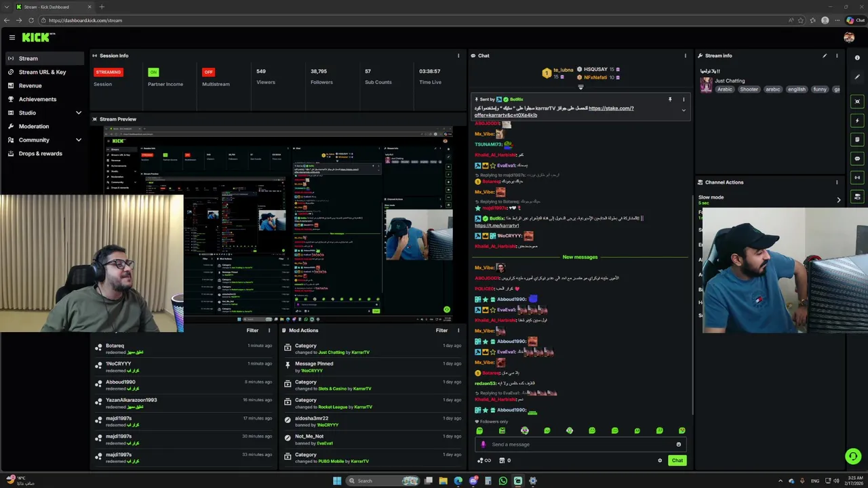Open three-dot menu on pinned BotRix message
This screenshot has height=488, width=868.
684,100
